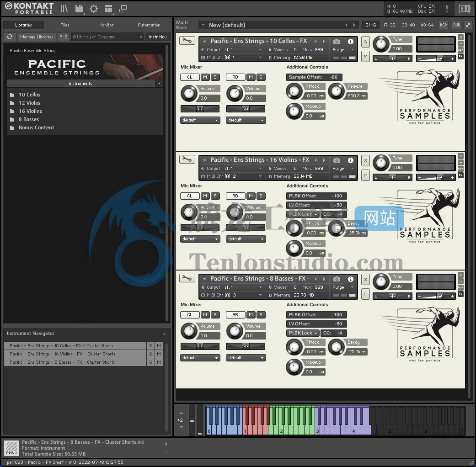Image resolution: width=476 pixels, height=467 pixels.
Task: Mute CL mic in 8 Basses Mic Mixer
Action: [x=205, y=315]
